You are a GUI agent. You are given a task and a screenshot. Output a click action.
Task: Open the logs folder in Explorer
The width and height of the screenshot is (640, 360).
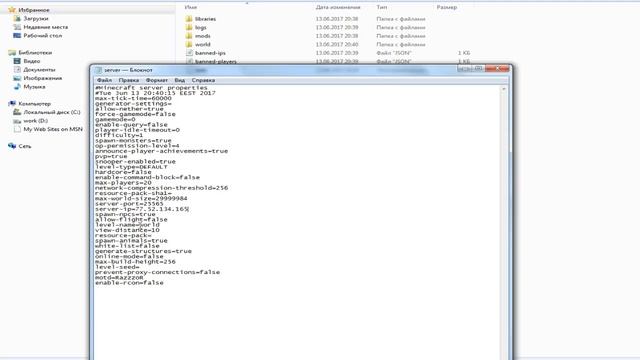200,27
